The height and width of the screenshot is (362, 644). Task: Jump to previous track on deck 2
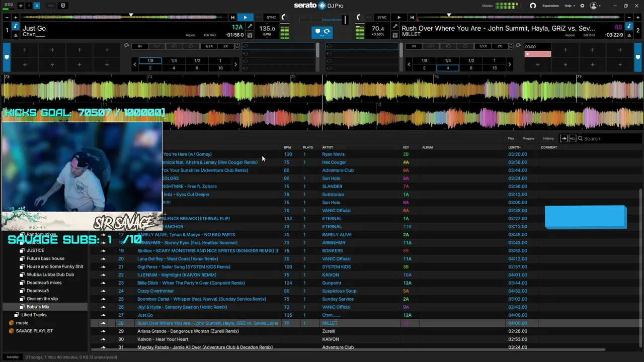(x=412, y=18)
